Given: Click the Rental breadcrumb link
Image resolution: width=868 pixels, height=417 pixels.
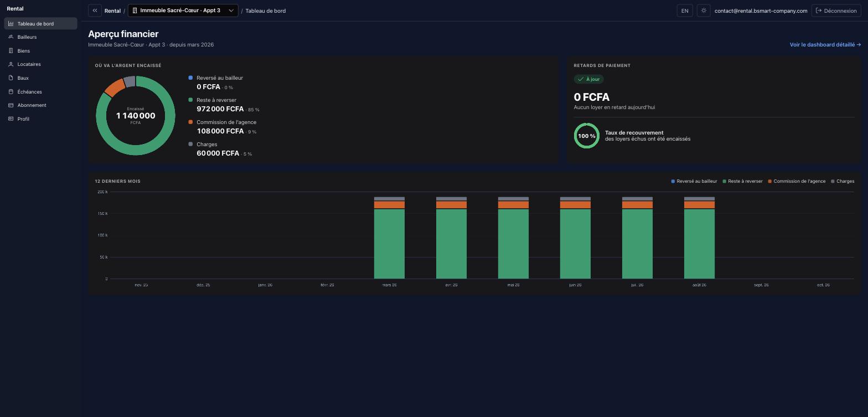Looking at the screenshot, I should (x=112, y=11).
